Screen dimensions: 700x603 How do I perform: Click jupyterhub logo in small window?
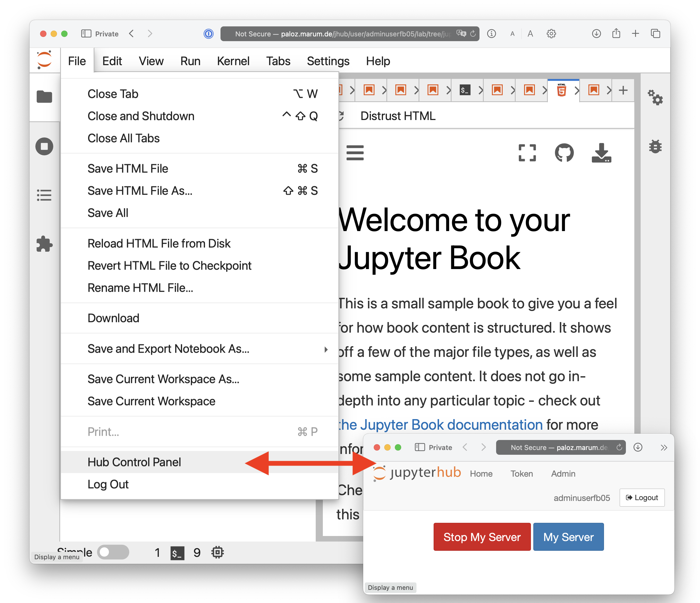pos(417,473)
